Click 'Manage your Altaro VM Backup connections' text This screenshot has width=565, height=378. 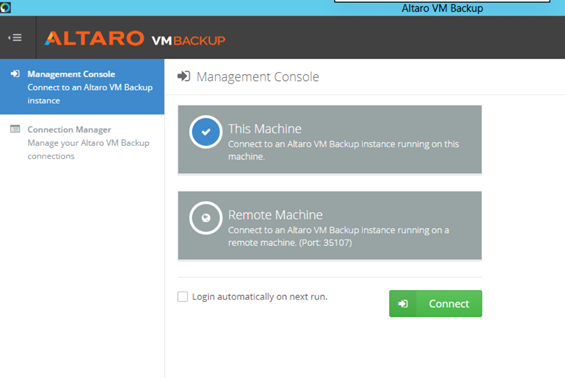(x=88, y=149)
